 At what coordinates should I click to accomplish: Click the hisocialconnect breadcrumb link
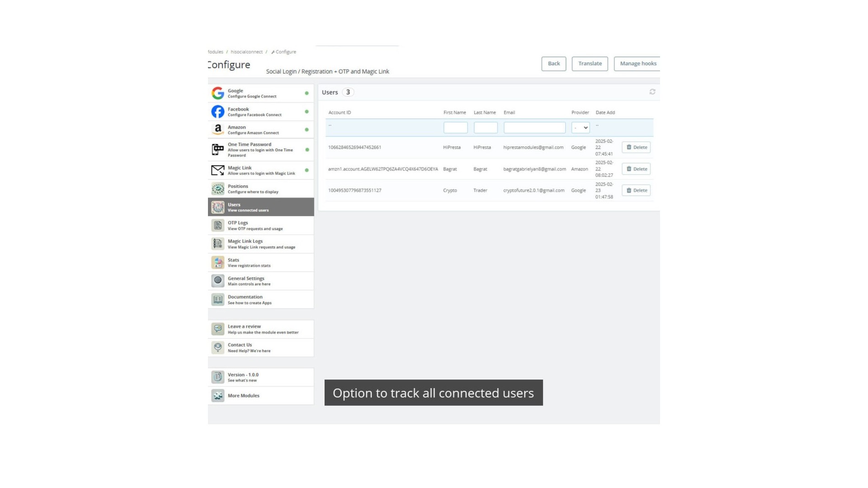pos(246,52)
